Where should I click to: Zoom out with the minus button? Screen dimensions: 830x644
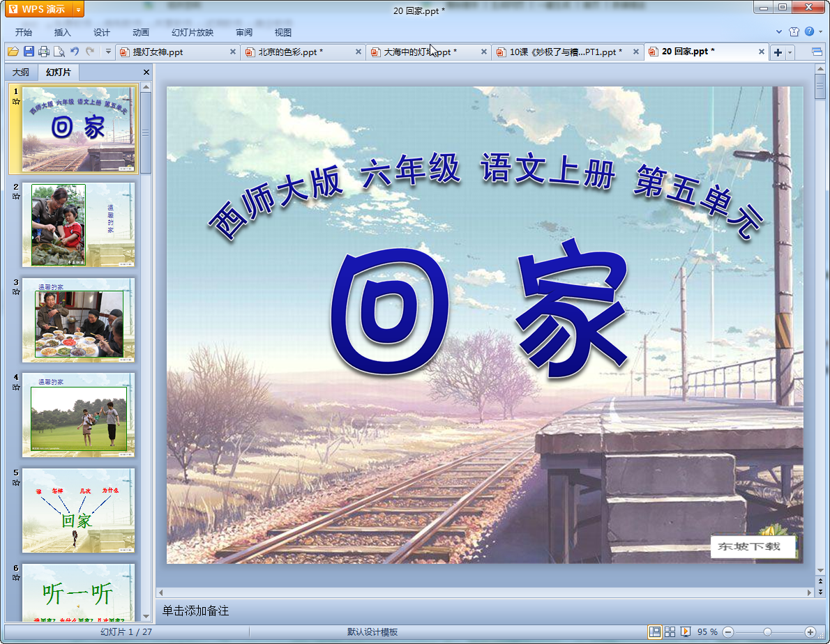pos(728,632)
